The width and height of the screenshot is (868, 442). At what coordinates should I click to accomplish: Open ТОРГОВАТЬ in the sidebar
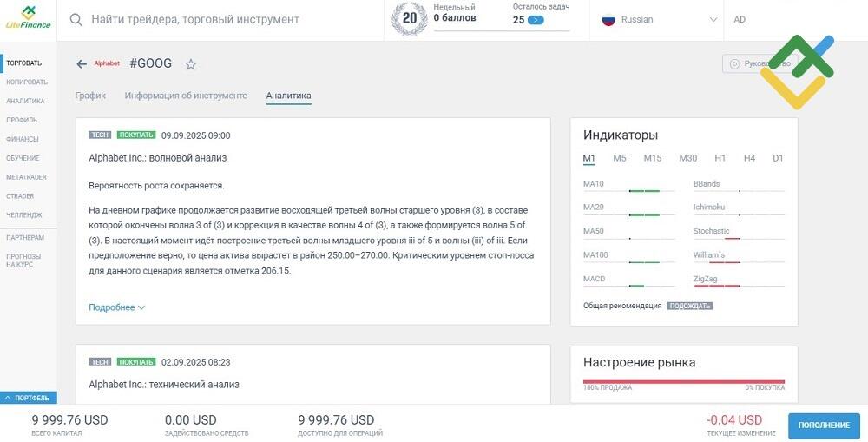(x=23, y=63)
